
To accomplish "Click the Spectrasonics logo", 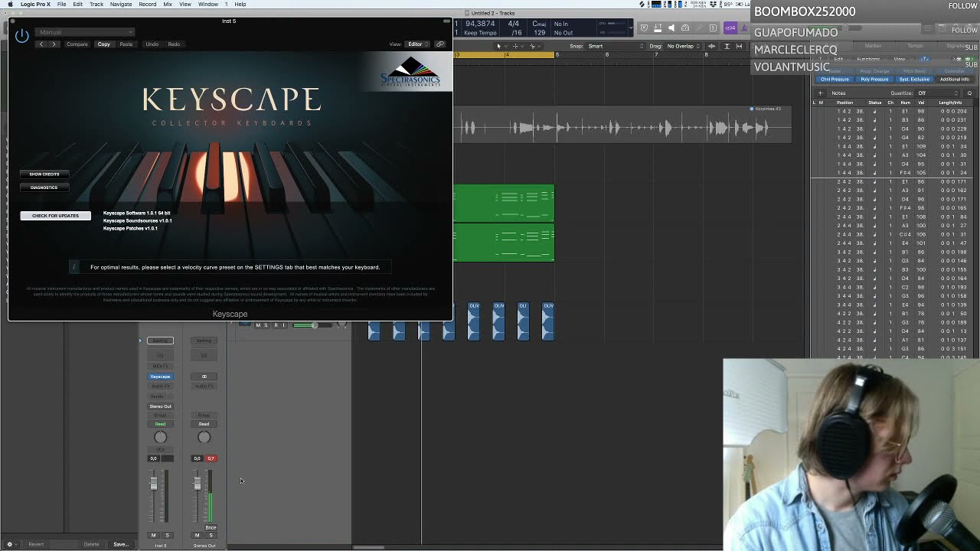I will (x=410, y=72).
